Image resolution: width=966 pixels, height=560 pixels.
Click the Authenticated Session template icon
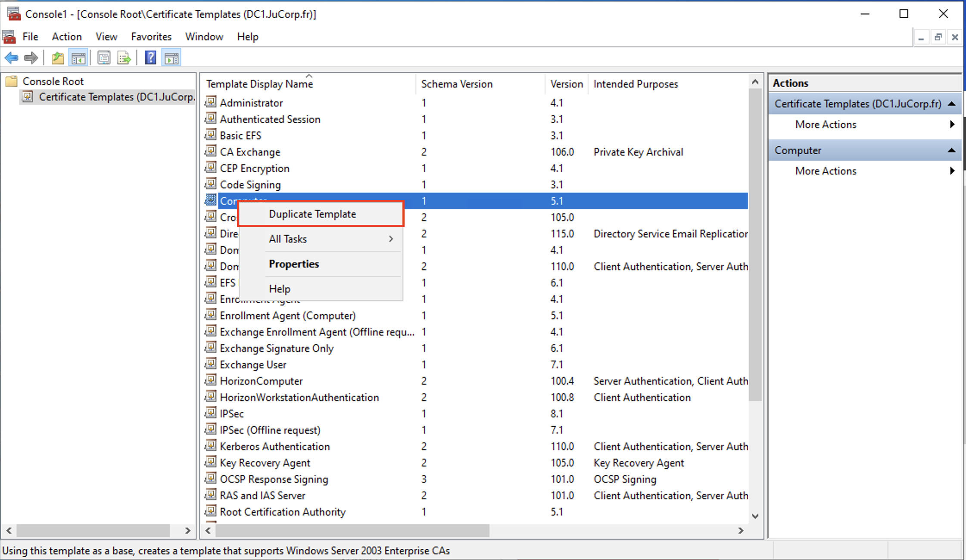[210, 118]
